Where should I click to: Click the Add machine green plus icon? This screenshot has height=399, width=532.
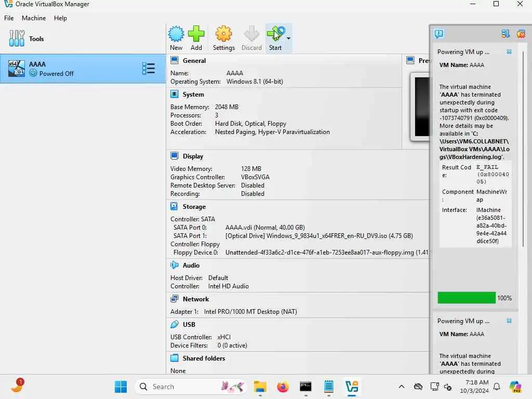pos(196,34)
